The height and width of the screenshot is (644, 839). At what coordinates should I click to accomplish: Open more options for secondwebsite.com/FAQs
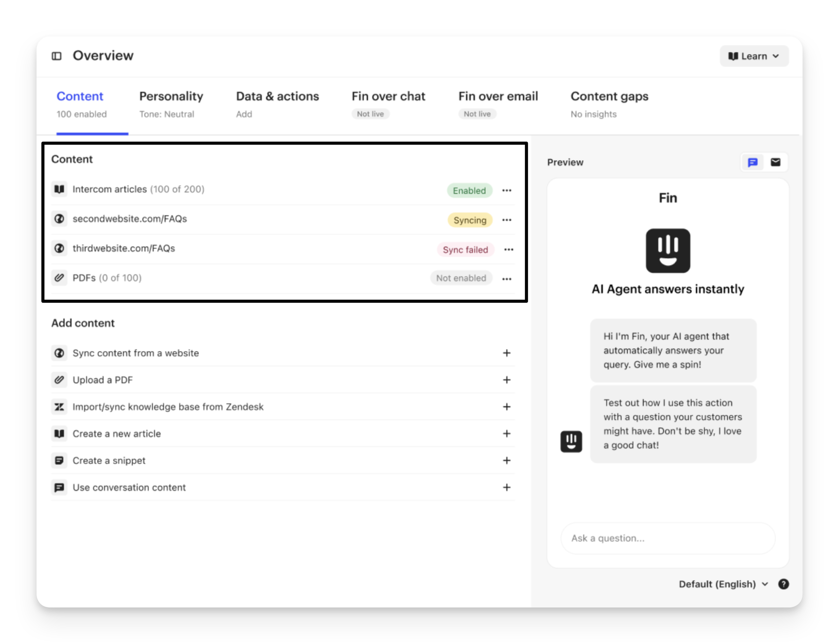pyautogui.click(x=507, y=220)
